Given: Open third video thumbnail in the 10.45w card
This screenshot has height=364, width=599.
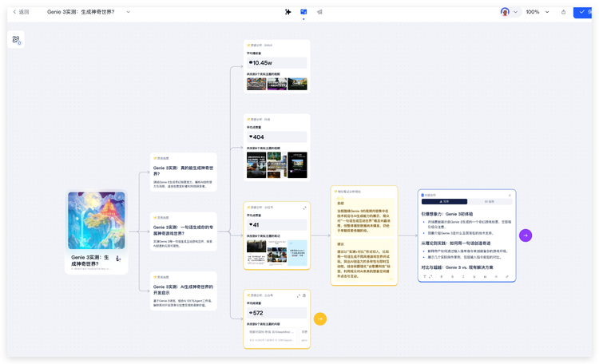Looking at the screenshot, I should (297, 84).
